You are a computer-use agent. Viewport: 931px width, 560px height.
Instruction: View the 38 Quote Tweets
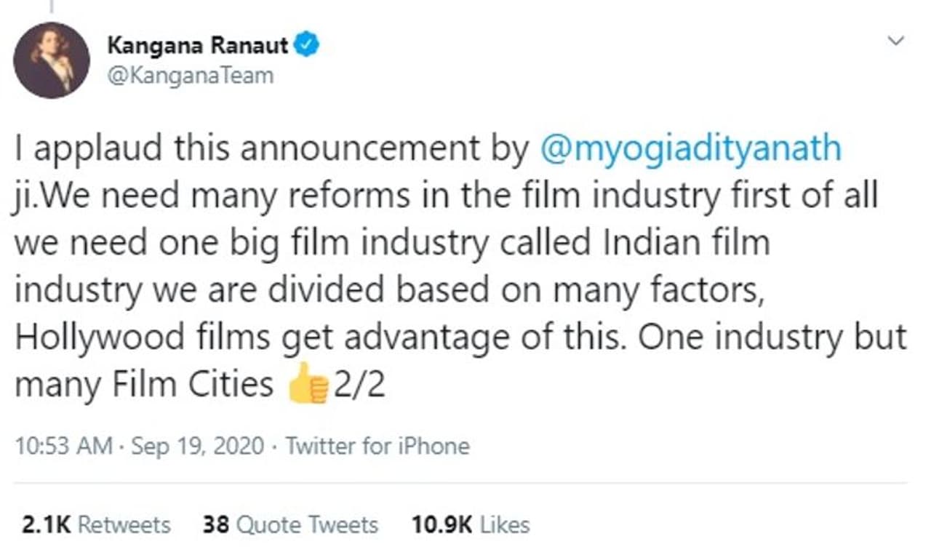click(290, 525)
